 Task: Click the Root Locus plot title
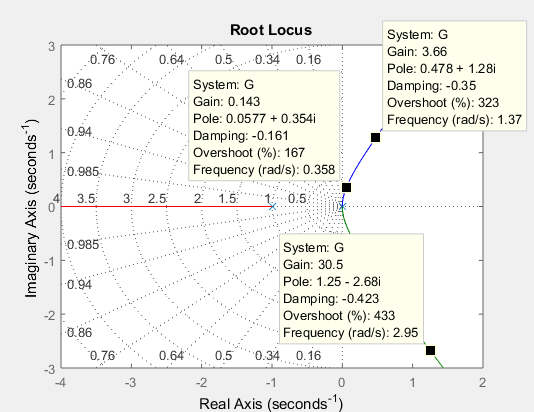271,30
